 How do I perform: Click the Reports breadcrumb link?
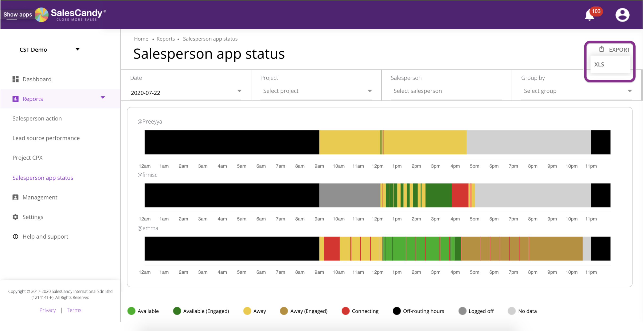[165, 39]
